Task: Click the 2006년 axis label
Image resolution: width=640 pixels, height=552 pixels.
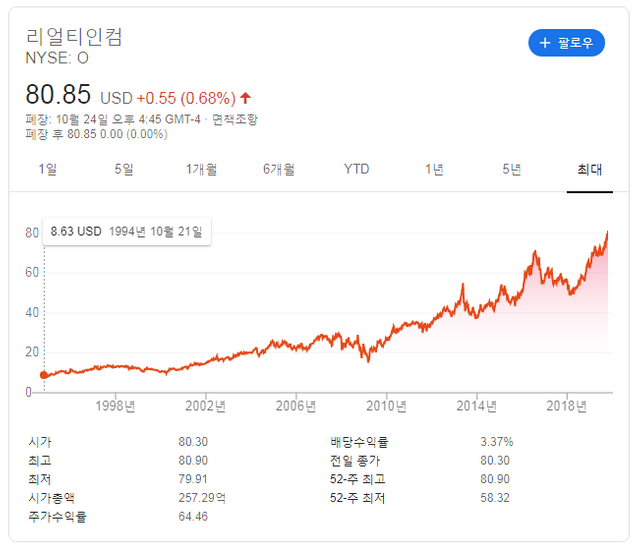Action: [296, 406]
